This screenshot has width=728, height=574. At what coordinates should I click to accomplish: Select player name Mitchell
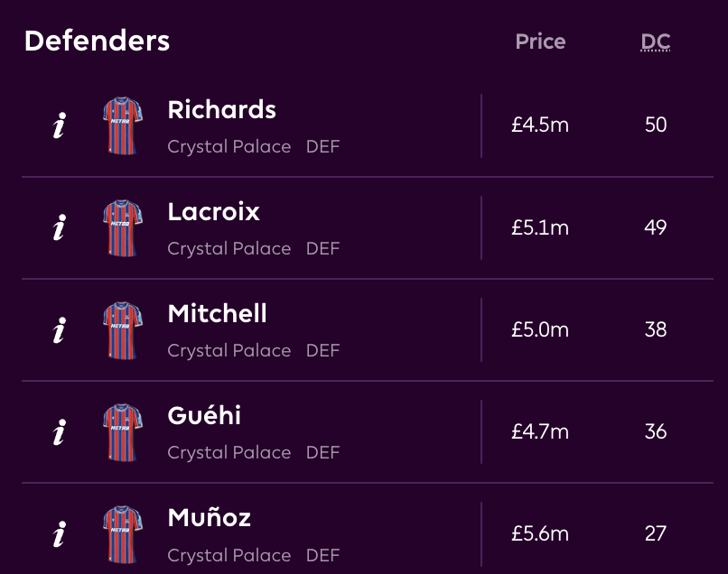217,314
